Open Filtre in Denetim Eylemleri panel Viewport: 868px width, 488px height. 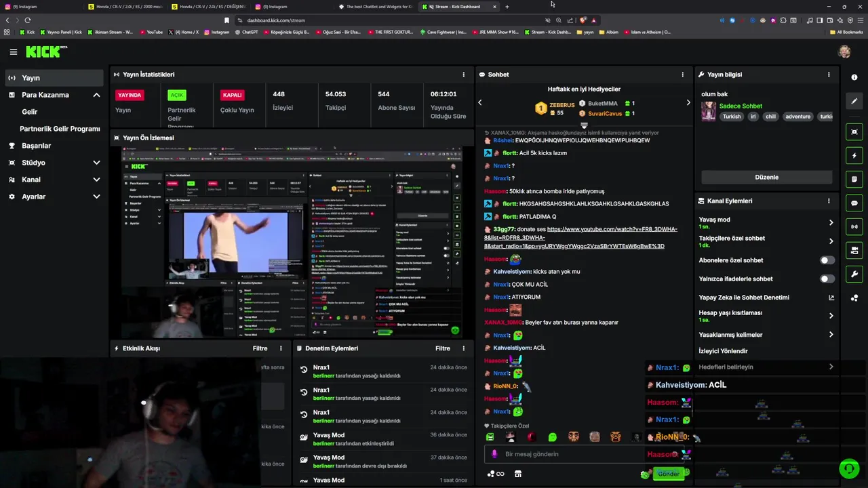443,348
